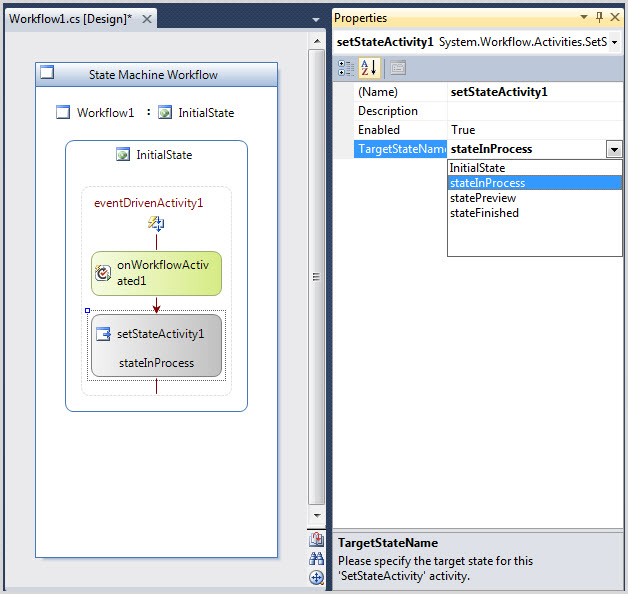Click the TargetStateName value field
The image size is (628, 594).
(x=527, y=149)
